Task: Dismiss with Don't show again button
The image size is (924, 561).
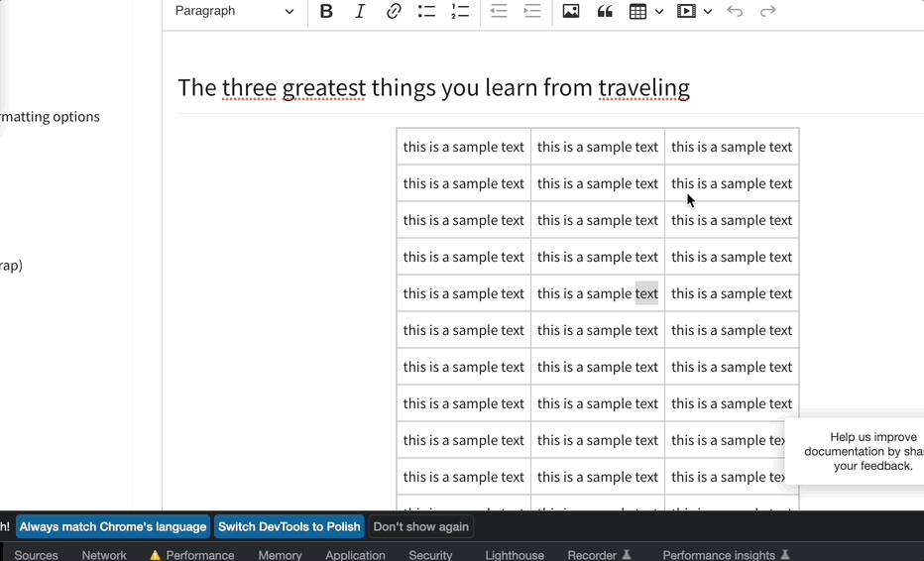Action: (420, 527)
